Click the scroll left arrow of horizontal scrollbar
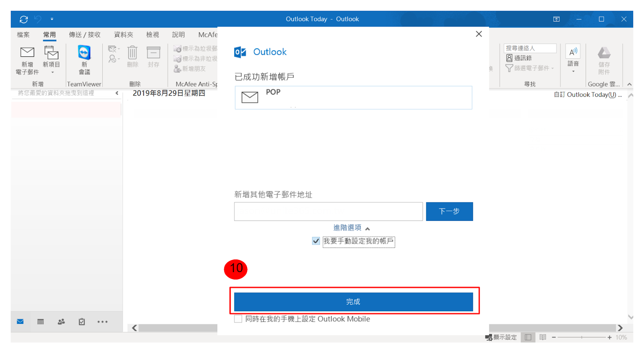Viewport: 644px width, 362px height. coord(134,328)
